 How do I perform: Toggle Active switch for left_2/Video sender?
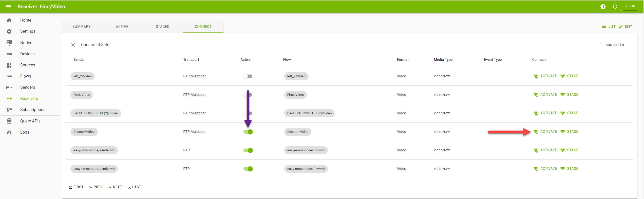tap(247, 76)
